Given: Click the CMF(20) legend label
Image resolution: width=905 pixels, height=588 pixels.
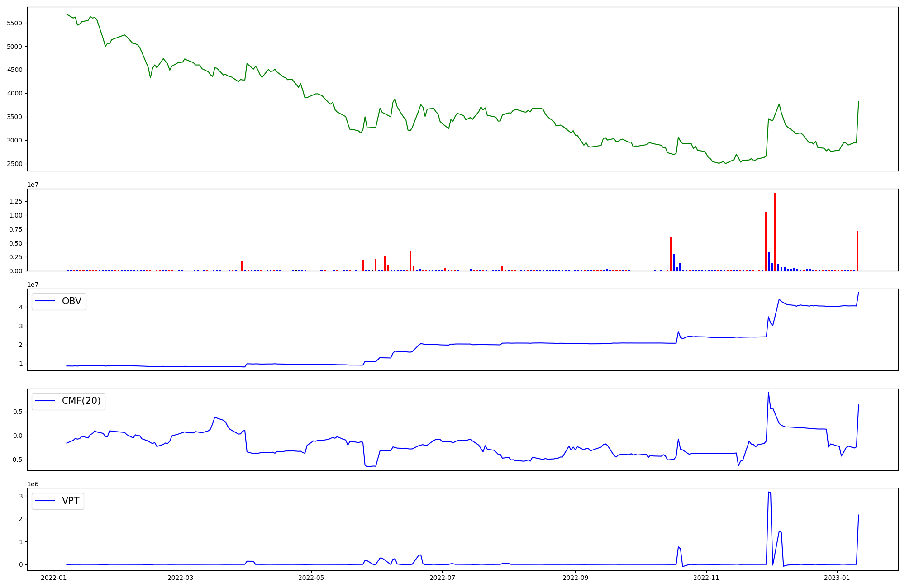Looking at the screenshot, I should pyautogui.click(x=81, y=401).
